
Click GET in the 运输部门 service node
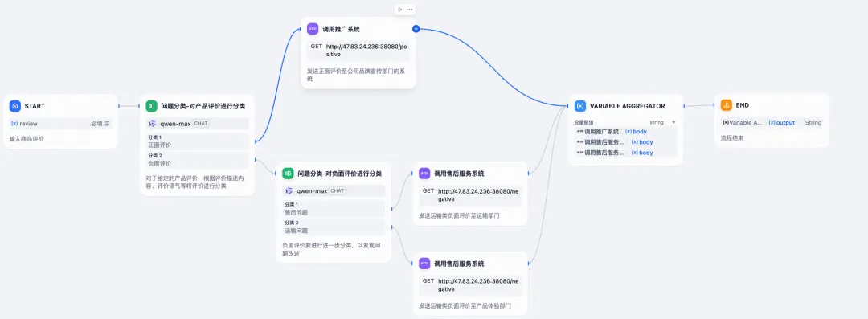click(428, 191)
